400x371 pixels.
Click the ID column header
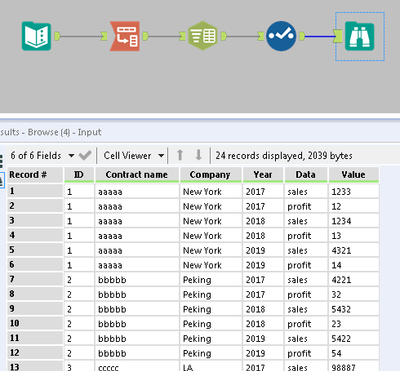click(x=79, y=175)
